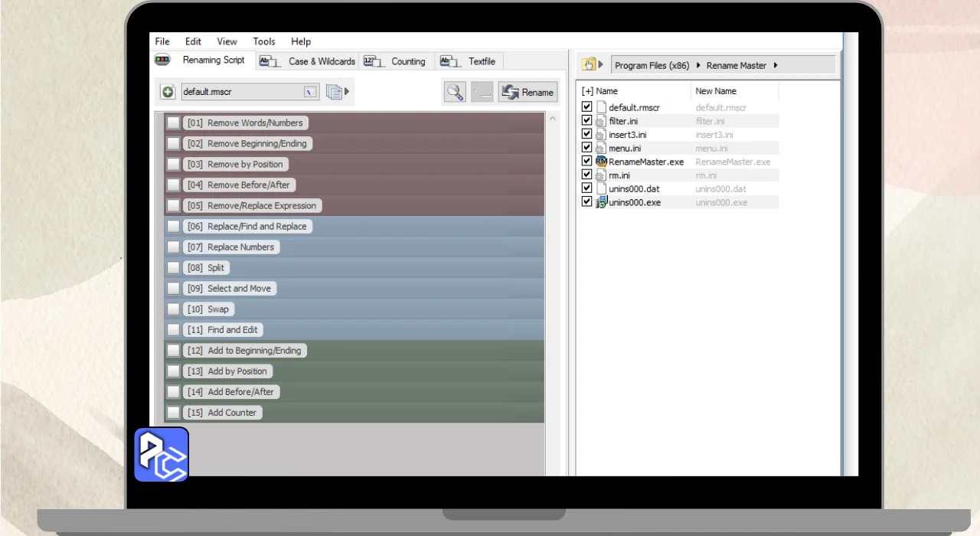This screenshot has height=536, width=980.
Task: Expand the [05] Remove/Replace Expression step
Action: [252, 206]
